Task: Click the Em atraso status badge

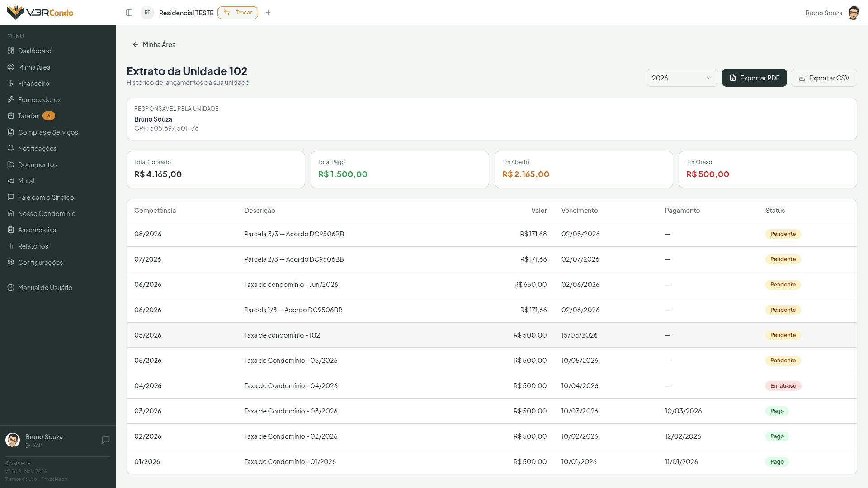Action: click(783, 385)
